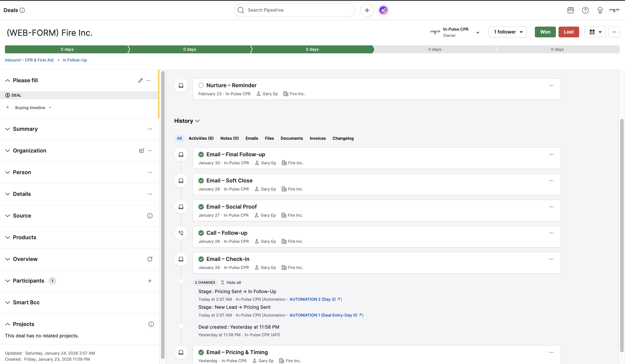The width and height of the screenshot is (625, 364).
Task: Click the Projects section info icon
Action: pyautogui.click(x=151, y=324)
